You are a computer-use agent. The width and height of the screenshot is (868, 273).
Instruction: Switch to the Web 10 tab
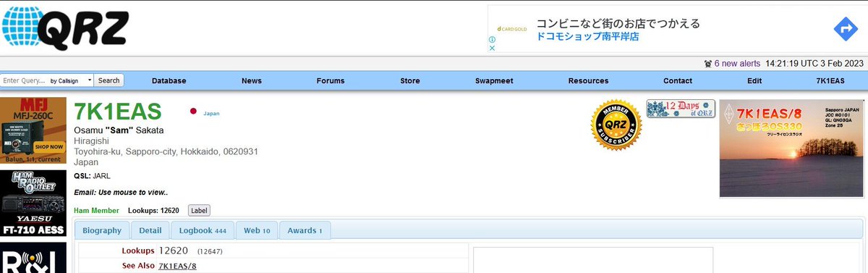[x=257, y=230]
